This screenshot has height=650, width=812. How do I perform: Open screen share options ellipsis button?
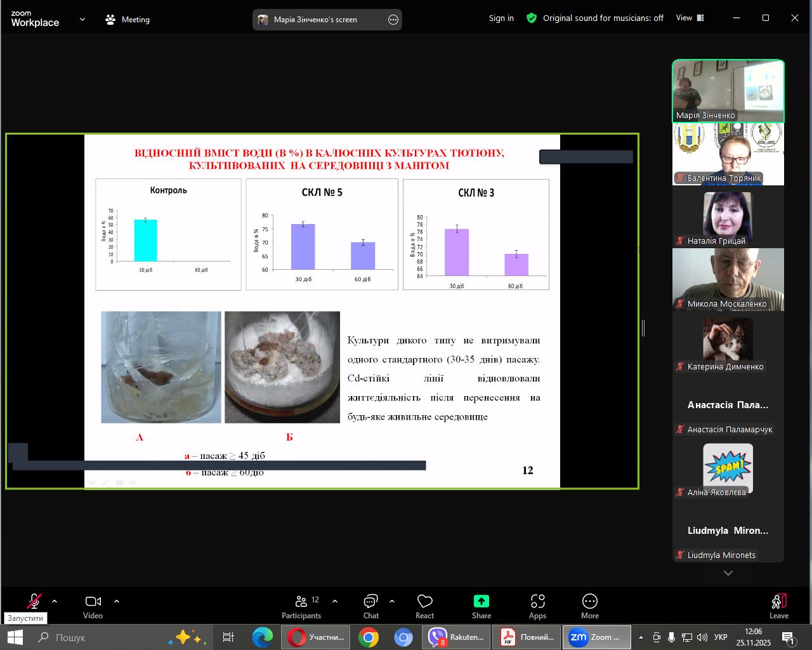point(393,20)
